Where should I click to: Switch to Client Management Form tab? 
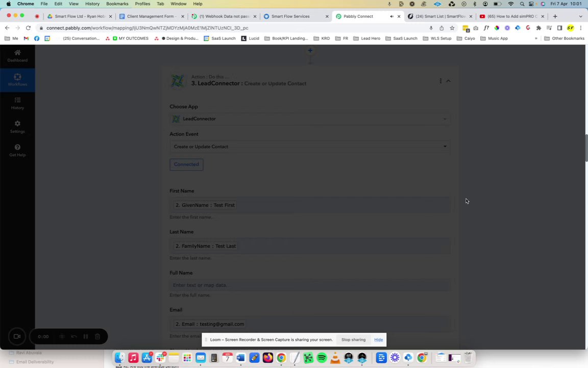[x=151, y=16]
